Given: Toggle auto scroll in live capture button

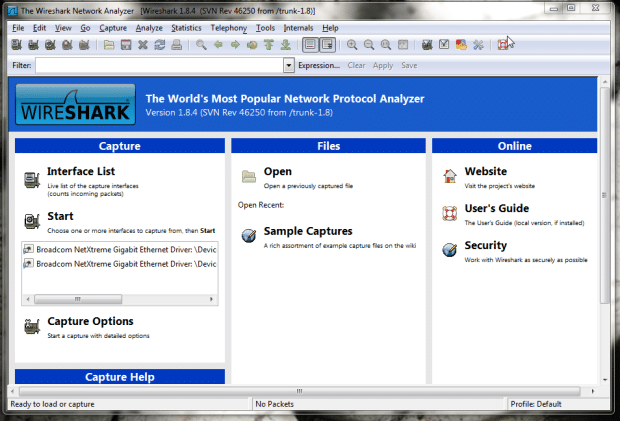Looking at the screenshot, I should (327, 45).
